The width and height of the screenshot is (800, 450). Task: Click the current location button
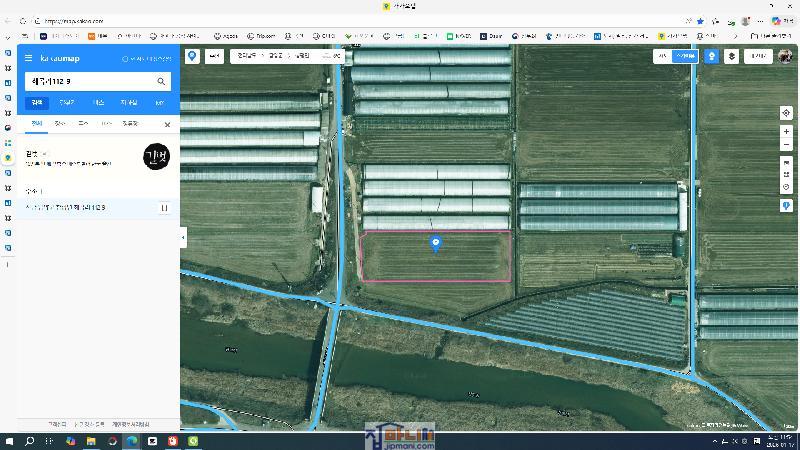pyautogui.click(x=786, y=113)
